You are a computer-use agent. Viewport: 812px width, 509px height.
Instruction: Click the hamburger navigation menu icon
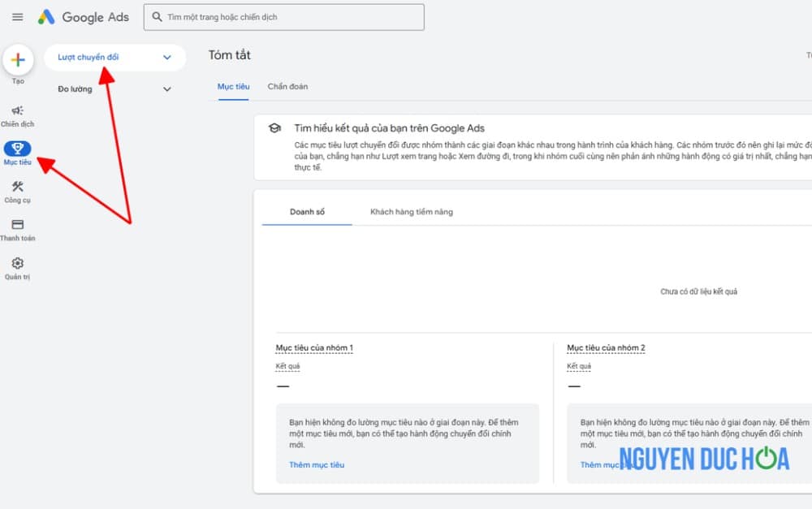point(17,16)
